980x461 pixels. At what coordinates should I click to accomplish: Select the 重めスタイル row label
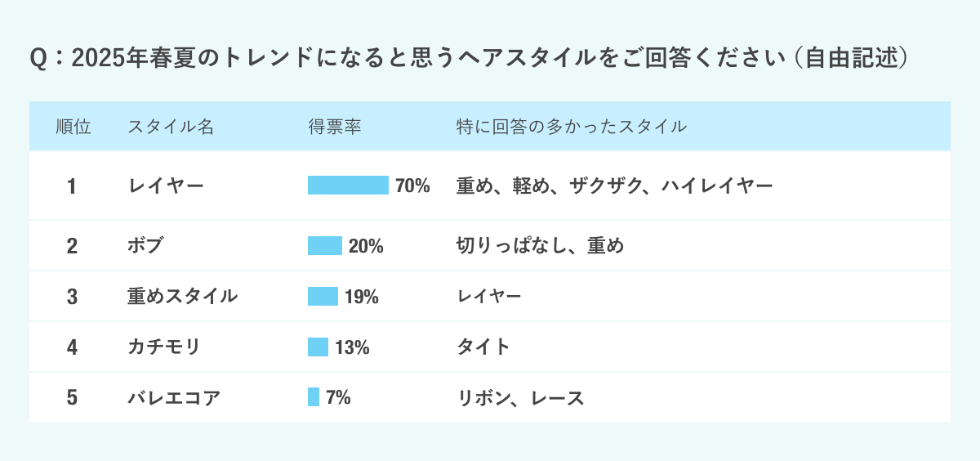183,296
